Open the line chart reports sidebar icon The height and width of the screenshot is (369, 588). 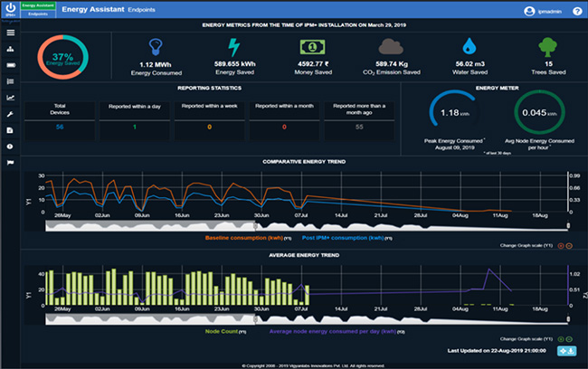[10, 98]
